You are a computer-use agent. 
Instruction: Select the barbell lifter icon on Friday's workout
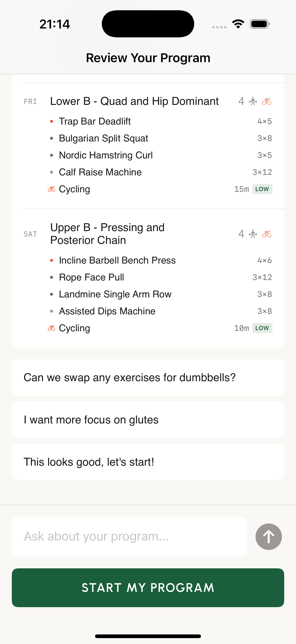pos(253,101)
